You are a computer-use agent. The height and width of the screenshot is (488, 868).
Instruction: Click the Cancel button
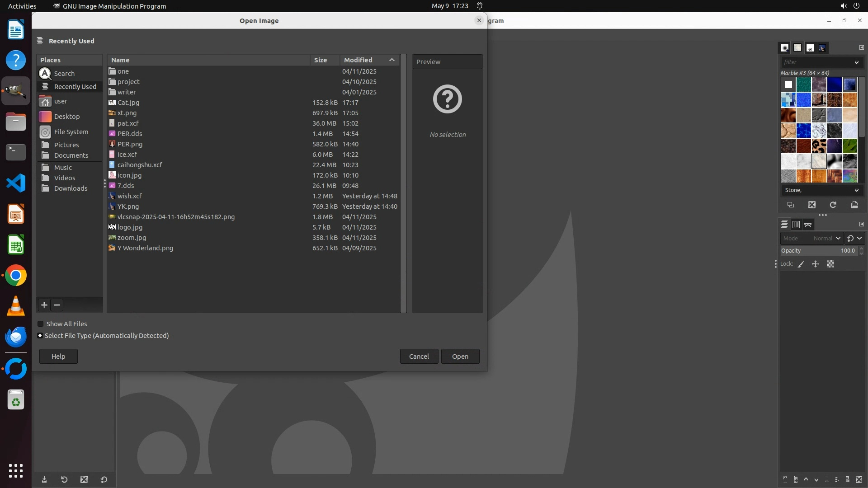coord(419,357)
